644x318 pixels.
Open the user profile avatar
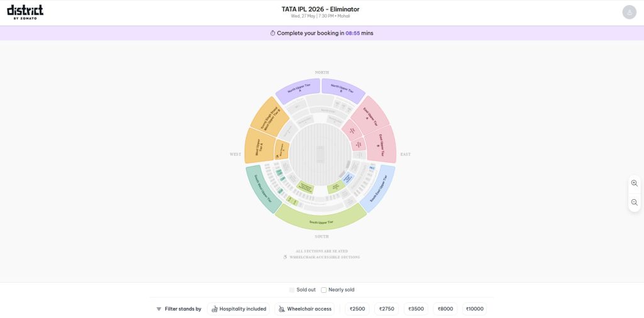tap(629, 12)
